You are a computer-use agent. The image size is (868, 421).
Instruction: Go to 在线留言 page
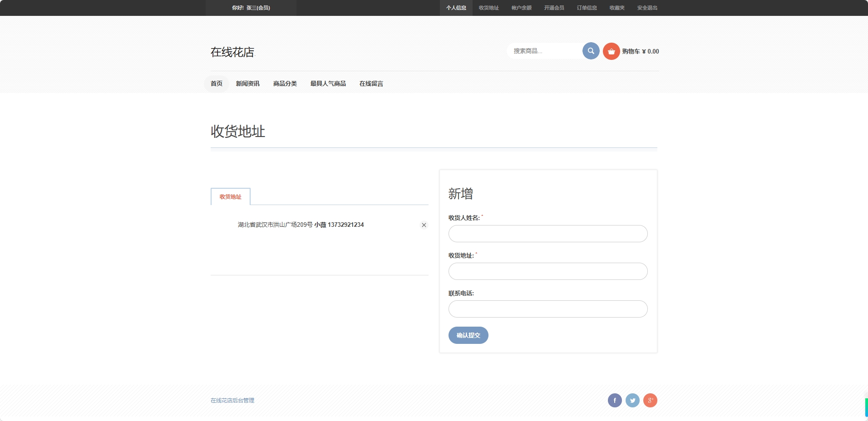coord(370,83)
